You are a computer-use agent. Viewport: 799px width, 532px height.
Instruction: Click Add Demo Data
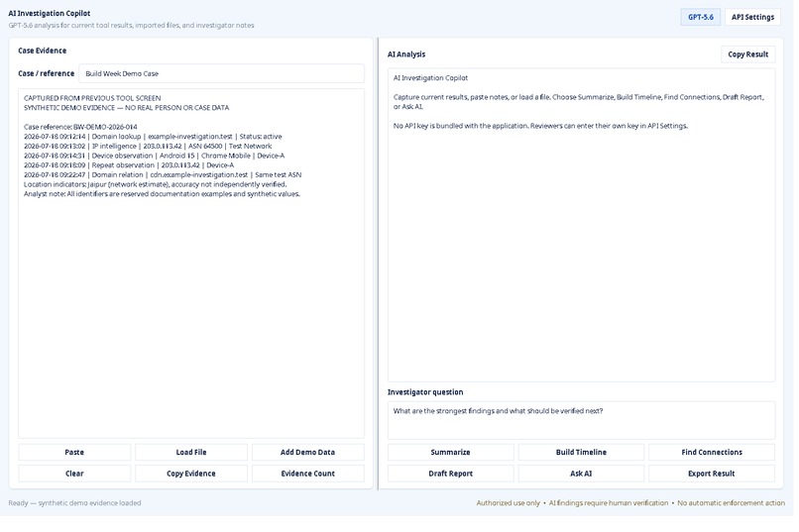coord(307,452)
